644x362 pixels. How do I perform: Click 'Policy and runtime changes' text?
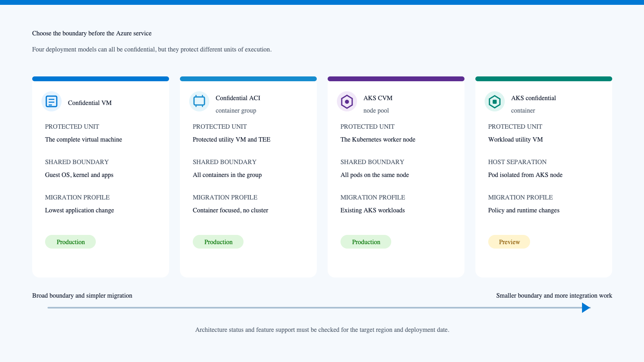point(524,210)
